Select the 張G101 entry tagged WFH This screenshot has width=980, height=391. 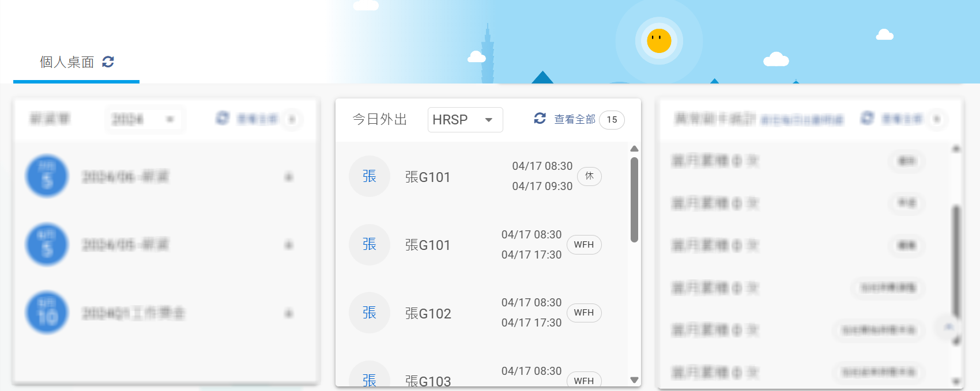coord(427,245)
